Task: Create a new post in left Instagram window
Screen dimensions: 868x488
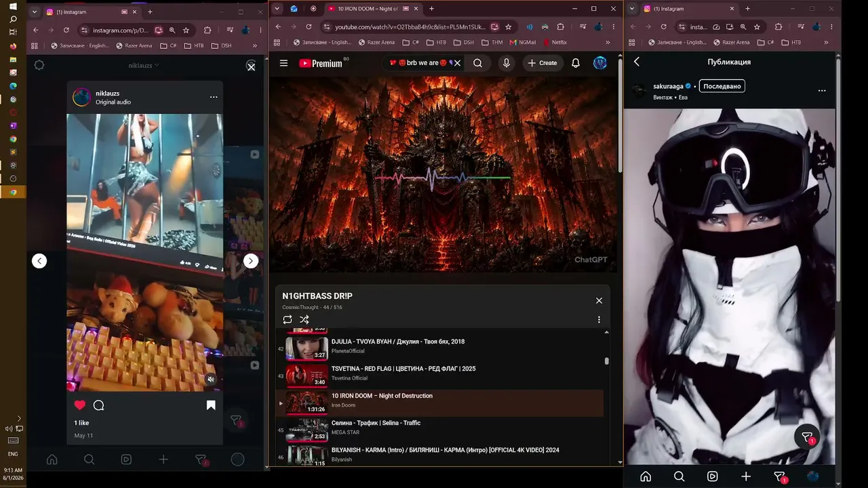Action: tap(163, 460)
